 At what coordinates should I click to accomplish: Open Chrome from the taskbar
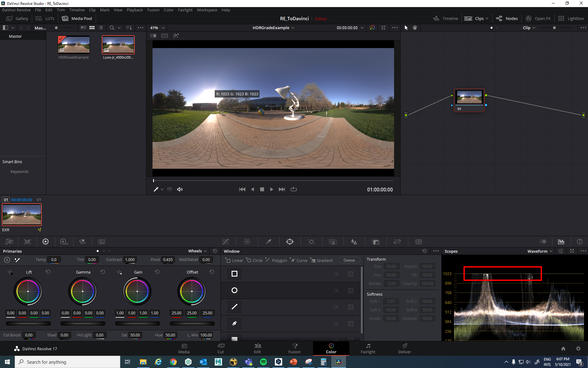click(173, 362)
